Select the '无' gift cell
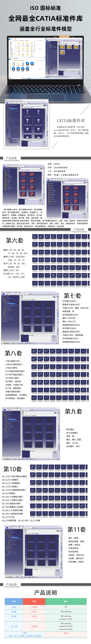Viewport: 91px width, 644px height. pos(66,607)
